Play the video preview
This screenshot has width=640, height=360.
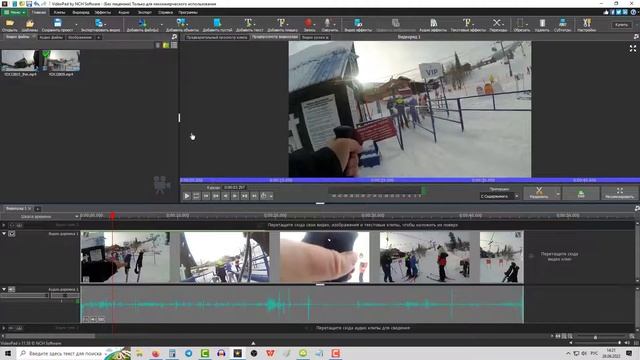click(187, 196)
